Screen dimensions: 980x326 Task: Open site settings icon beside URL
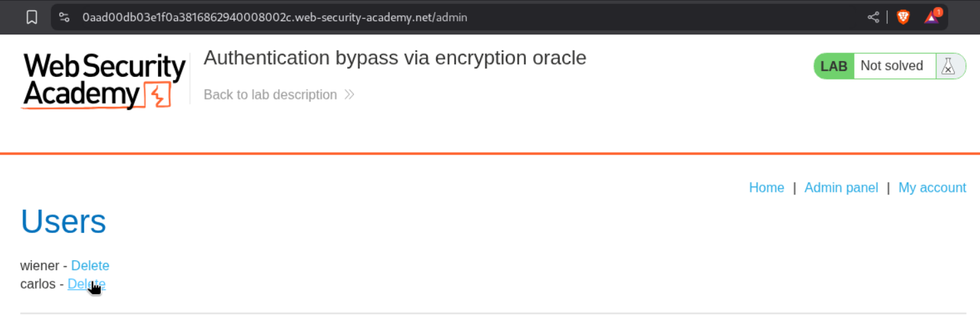64,17
